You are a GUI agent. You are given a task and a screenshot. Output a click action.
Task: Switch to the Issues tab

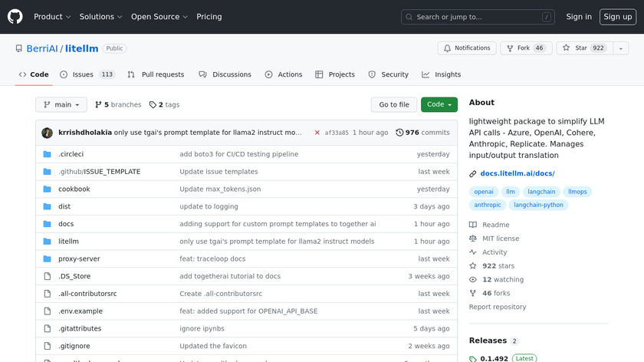click(x=87, y=74)
